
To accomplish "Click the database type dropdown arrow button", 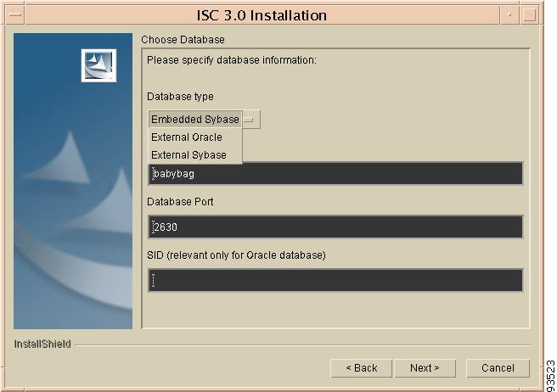I will click(x=250, y=120).
